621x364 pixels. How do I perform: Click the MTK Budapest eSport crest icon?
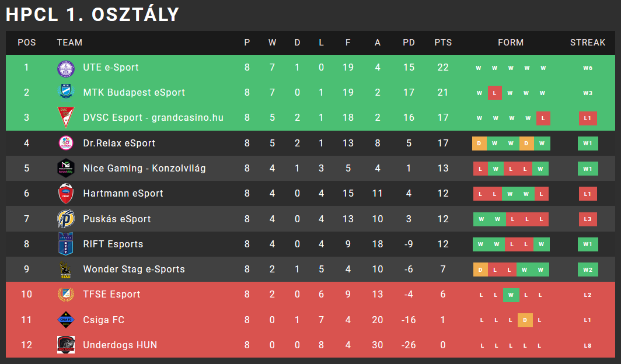pos(66,93)
